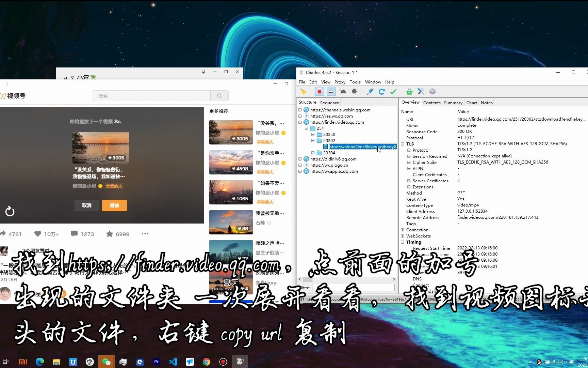The height and width of the screenshot is (368, 588).
Task: Open the Window menu in Charles
Action: 373,82
